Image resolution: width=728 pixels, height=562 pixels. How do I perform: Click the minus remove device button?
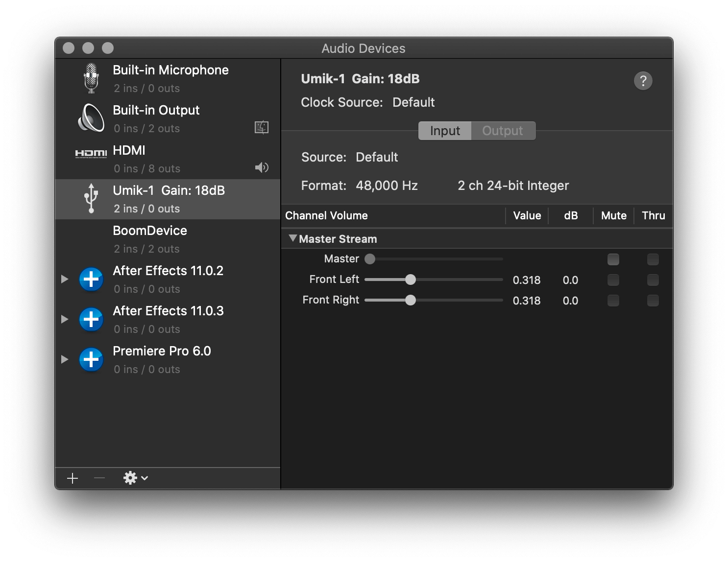click(99, 478)
